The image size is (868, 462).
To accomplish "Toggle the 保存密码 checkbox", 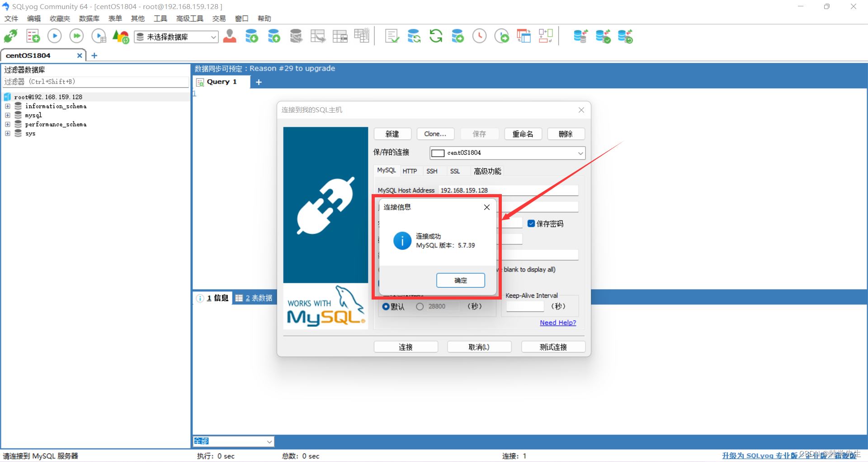I will (531, 224).
